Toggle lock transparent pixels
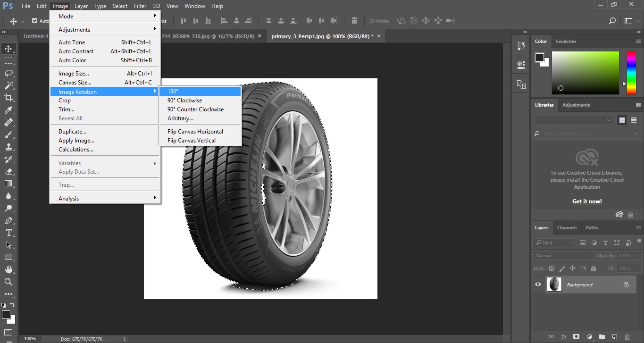The image size is (644, 343). point(552,268)
